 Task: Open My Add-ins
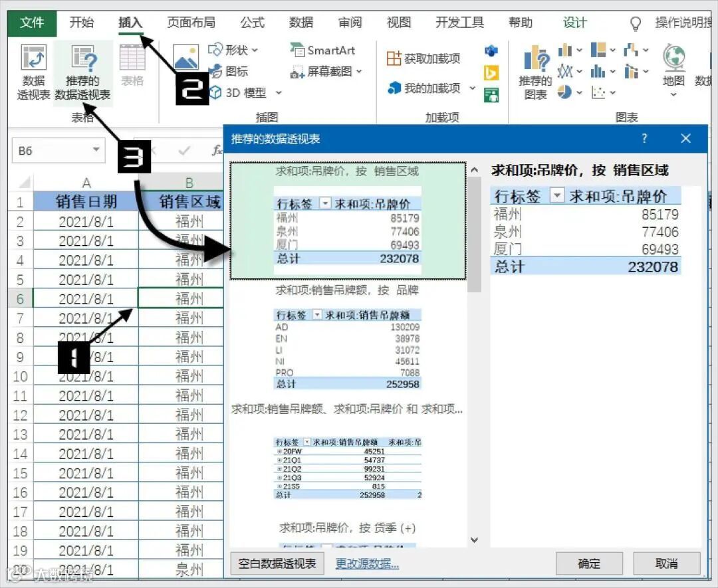[432, 88]
